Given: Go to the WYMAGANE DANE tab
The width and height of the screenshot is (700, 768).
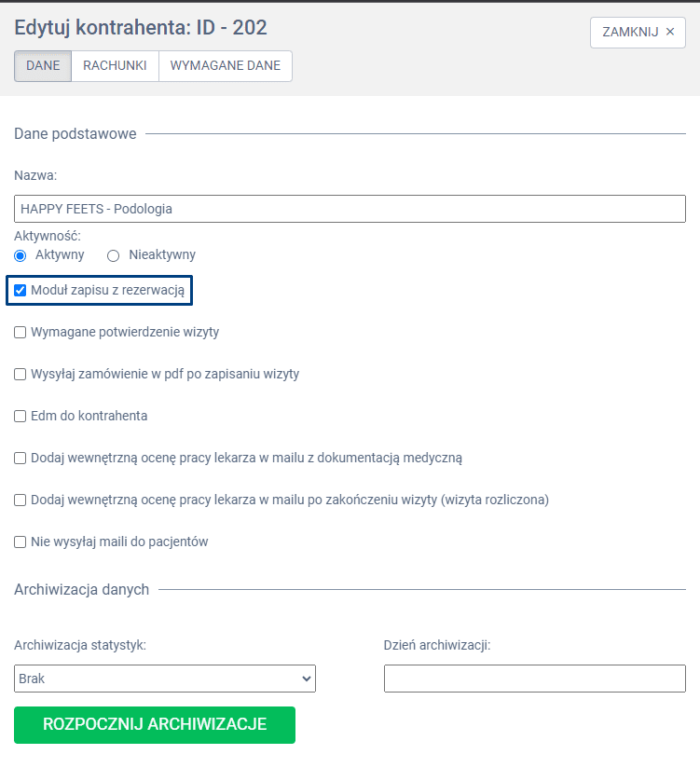Looking at the screenshot, I should point(226,66).
